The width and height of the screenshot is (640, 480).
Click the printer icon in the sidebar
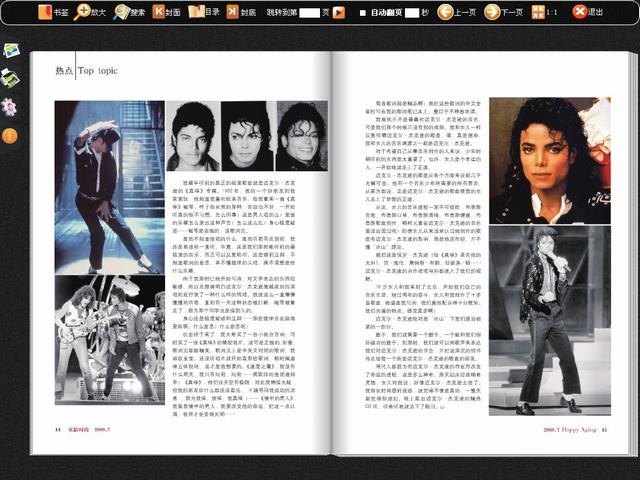point(9,78)
